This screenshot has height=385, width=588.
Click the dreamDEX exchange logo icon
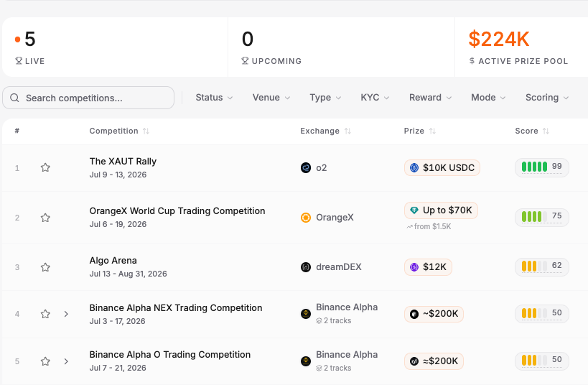pyautogui.click(x=306, y=266)
